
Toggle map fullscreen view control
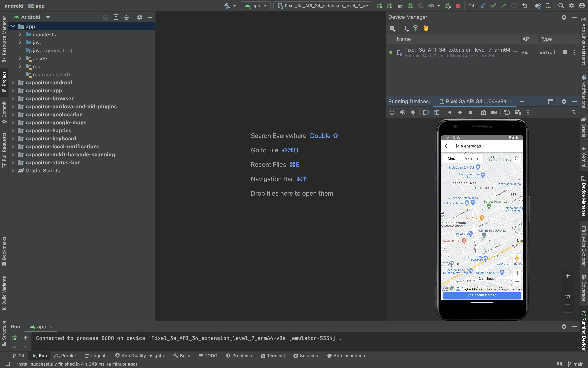click(517, 158)
